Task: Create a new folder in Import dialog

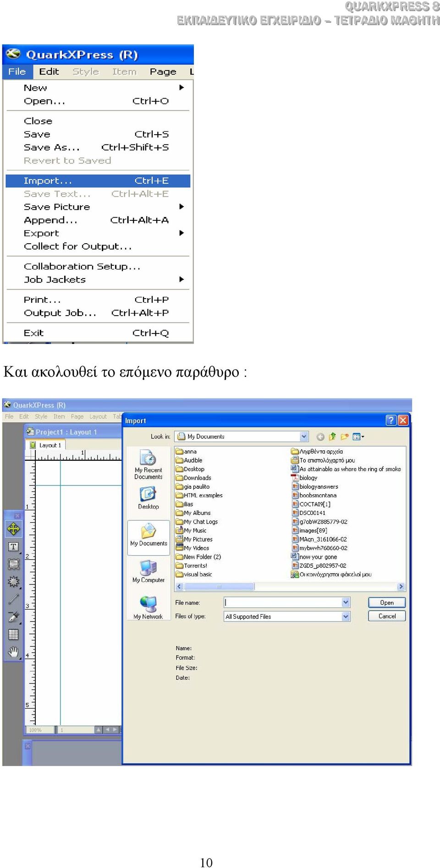Action: (344, 437)
